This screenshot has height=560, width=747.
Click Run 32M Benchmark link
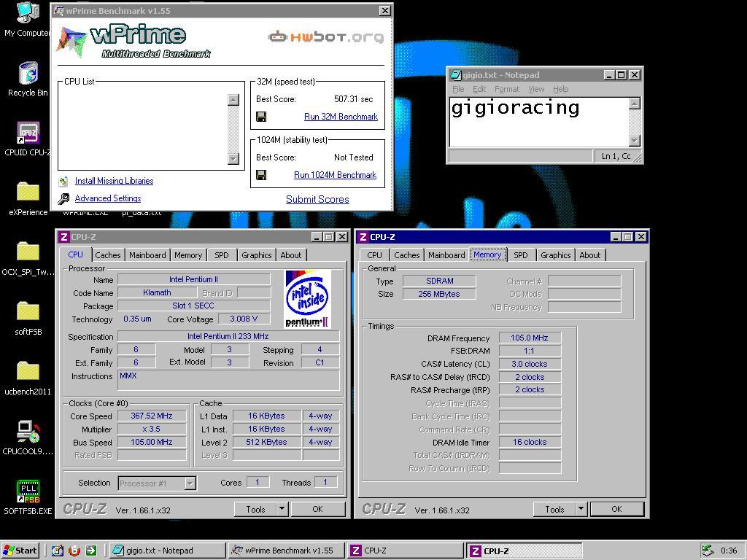click(x=341, y=117)
